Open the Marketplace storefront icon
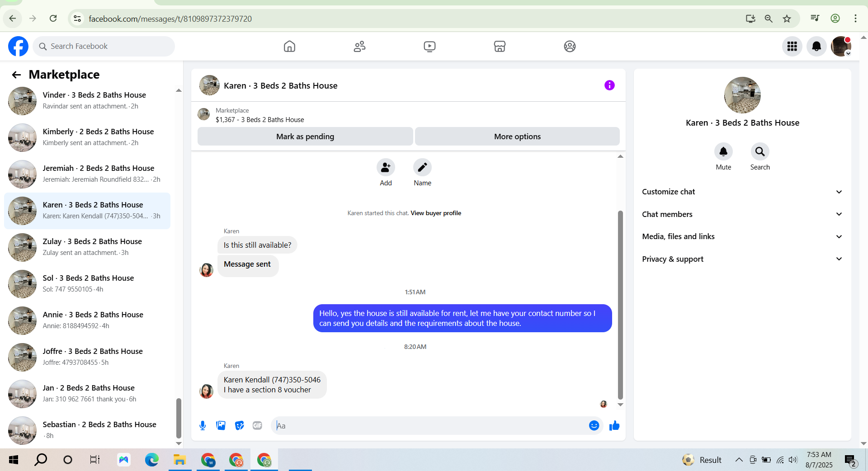Image resolution: width=868 pixels, height=471 pixels. [500, 46]
